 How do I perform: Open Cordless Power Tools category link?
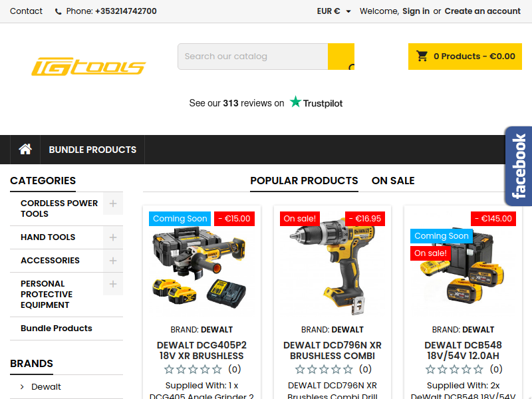[59, 208]
